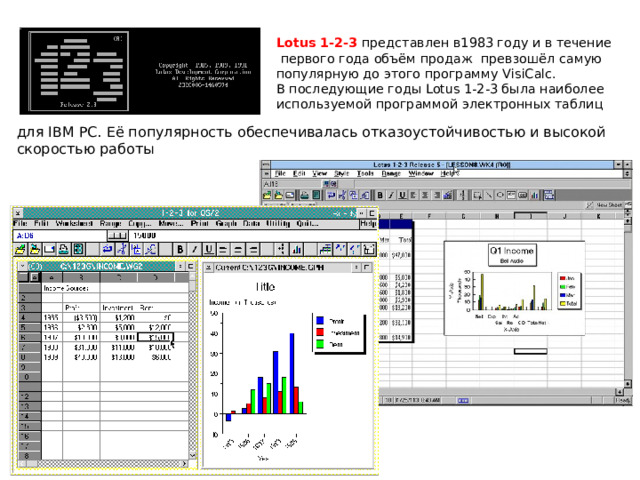Click the red Investment legend swatch
Screen dimensions: 640x480
pyautogui.click(x=320, y=332)
